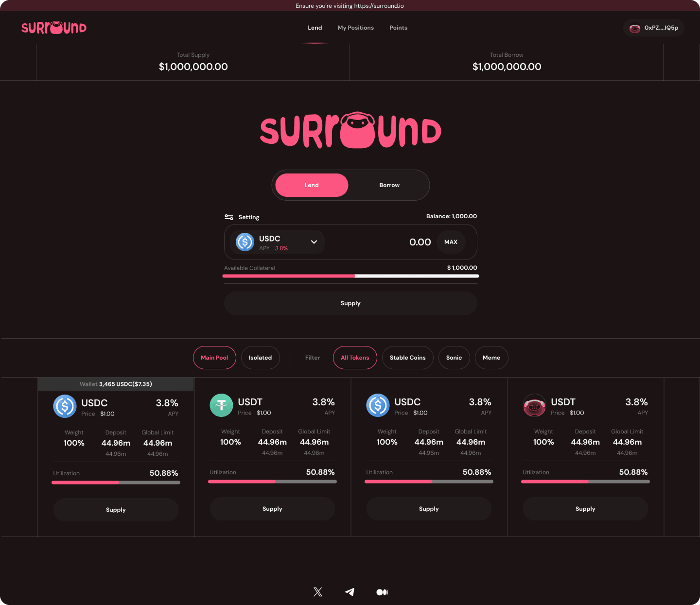Screen dimensions: 700x605
Task: Expand the Filter options
Action: pyautogui.click(x=313, y=358)
